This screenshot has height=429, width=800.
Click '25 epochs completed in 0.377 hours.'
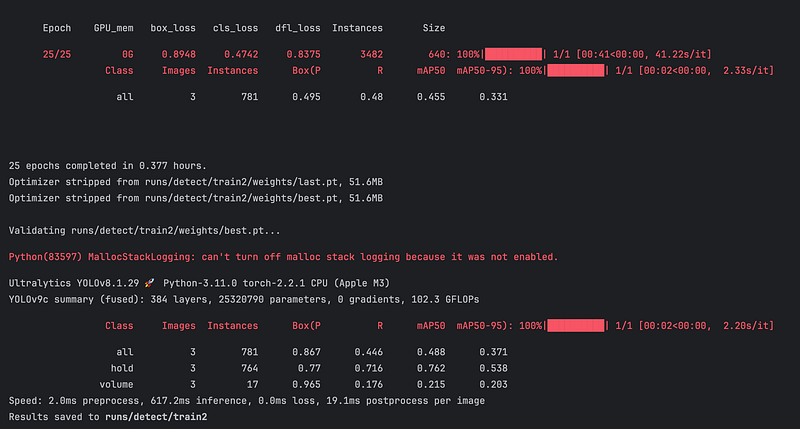click(x=108, y=166)
